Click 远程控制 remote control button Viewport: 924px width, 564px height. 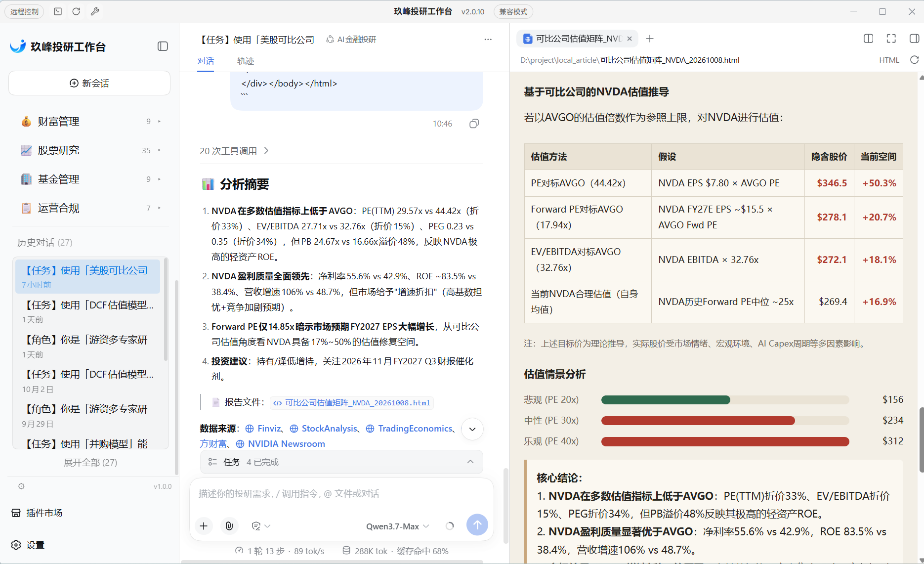click(x=24, y=11)
